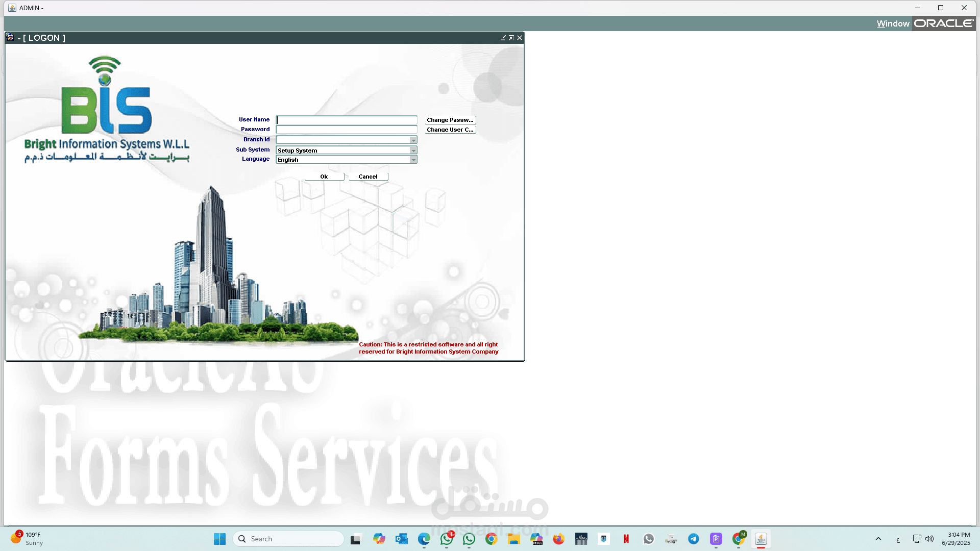Close the LOGON inner window

(x=520, y=38)
